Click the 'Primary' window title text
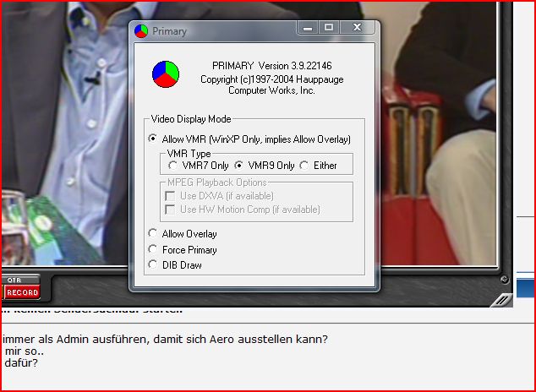This screenshot has height=392, width=536. click(x=169, y=31)
